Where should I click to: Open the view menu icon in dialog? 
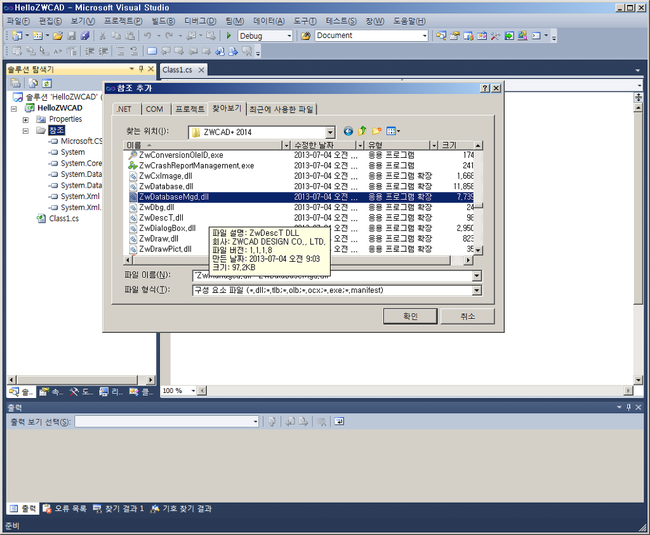coord(393,131)
